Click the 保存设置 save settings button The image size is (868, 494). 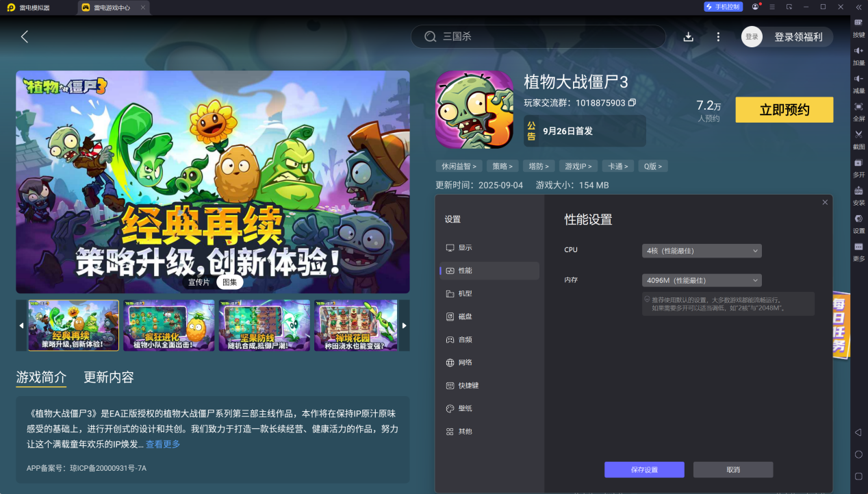pyautogui.click(x=643, y=469)
